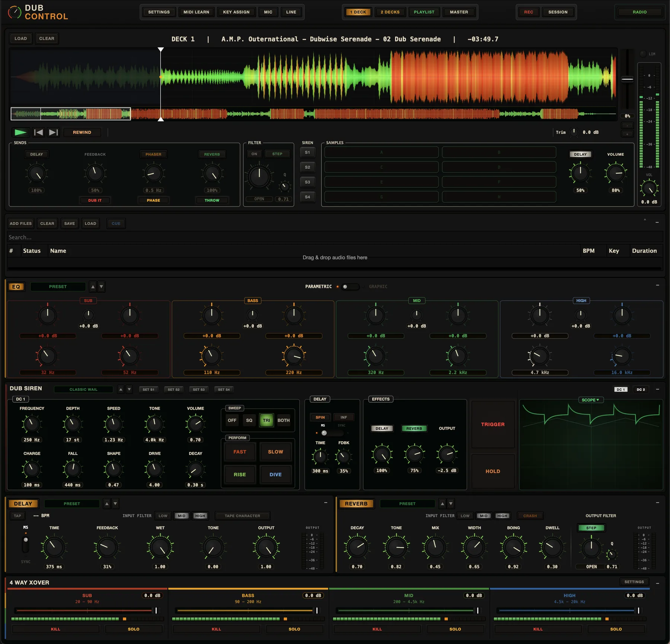Open the Reverb preset dropdown
The height and width of the screenshot is (644, 670).
tap(407, 504)
